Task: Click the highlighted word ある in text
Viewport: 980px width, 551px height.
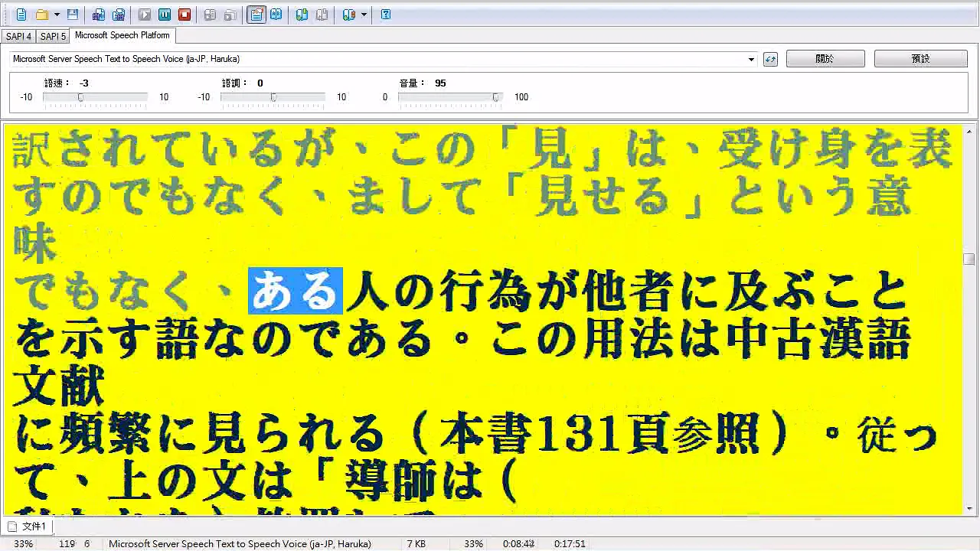Action: coord(296,291)
